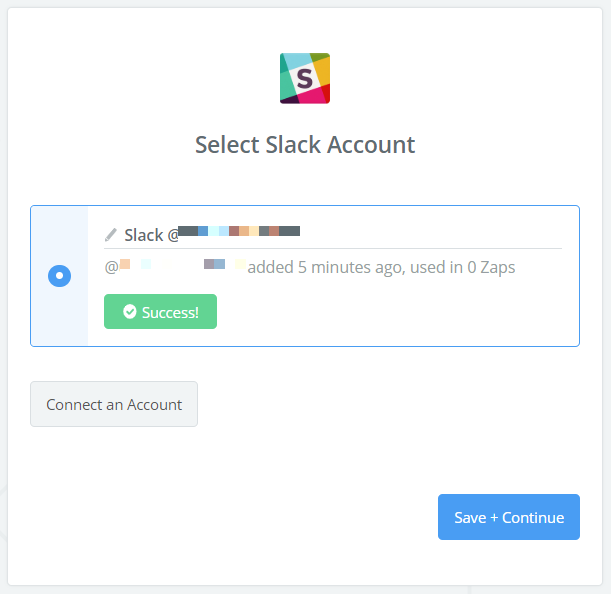Click the divider line under the account name
This screenshot has height=594, width=611.
400,248
